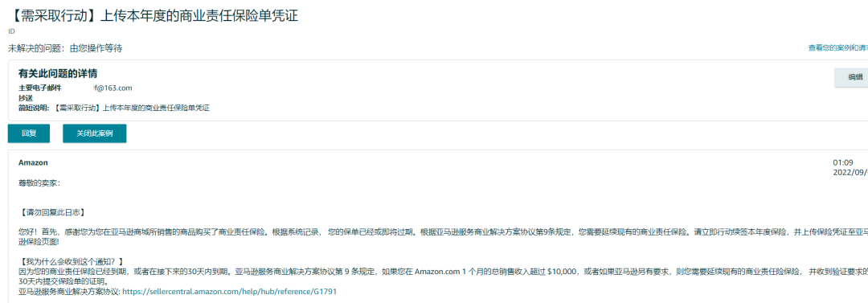Viewport: 868px width, 303px height.
Task: Click the ID label under the title
Action: click(x=11, y=31)
